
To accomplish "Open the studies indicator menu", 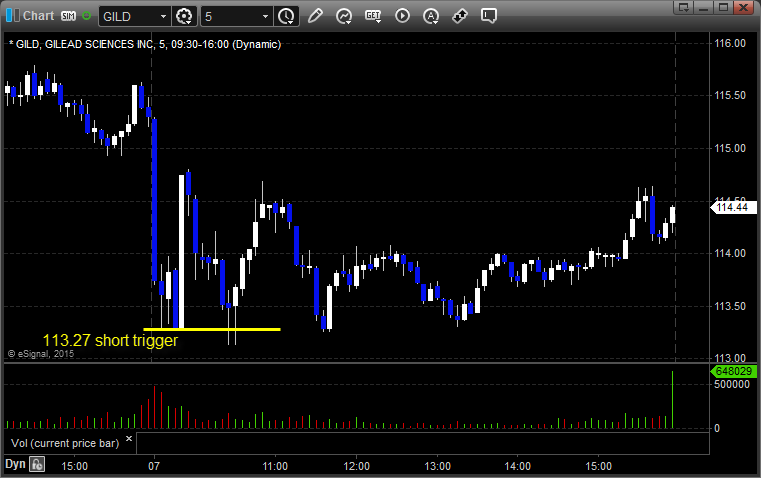I will click(344, 16).
